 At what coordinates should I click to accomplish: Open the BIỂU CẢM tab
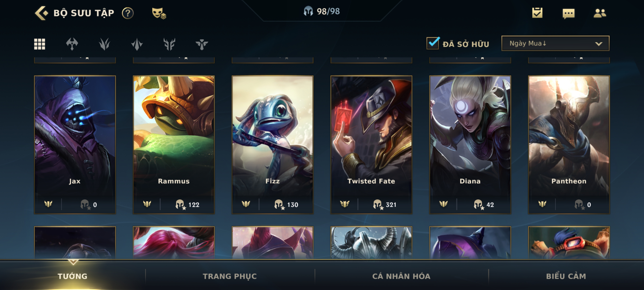click(x=566, y=276)
